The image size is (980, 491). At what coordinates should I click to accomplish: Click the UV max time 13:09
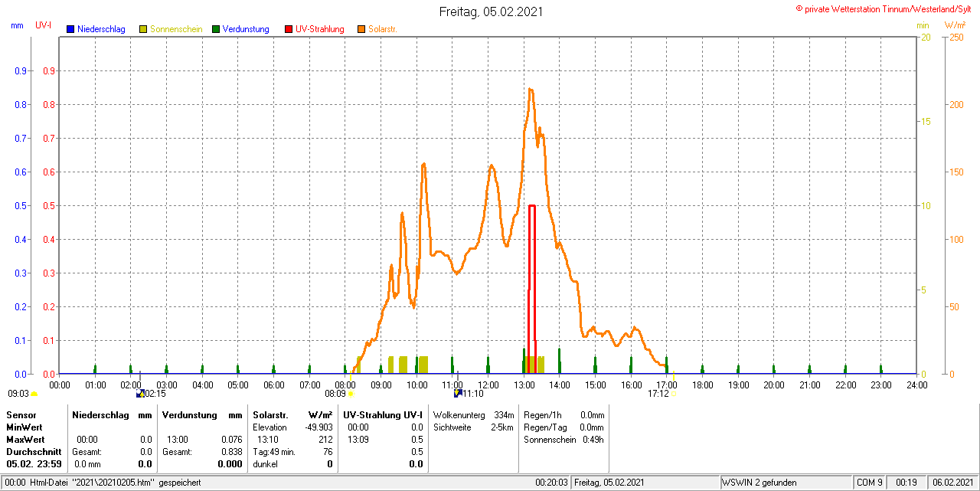[x=358, y=440]
